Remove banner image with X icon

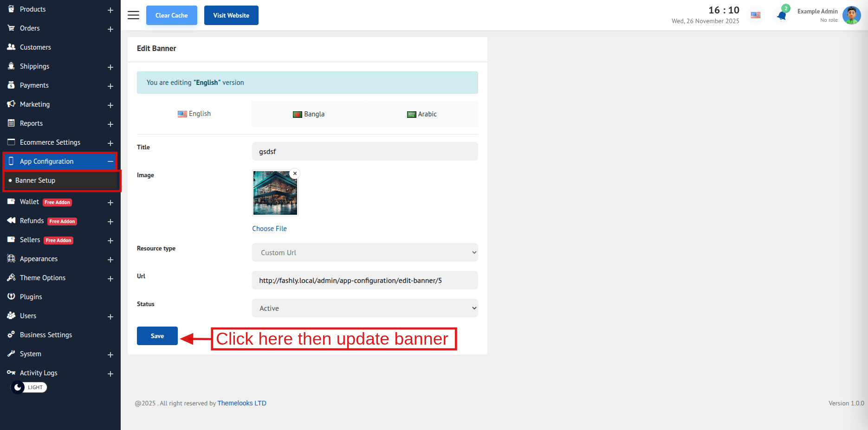click(x=295, y=173)
